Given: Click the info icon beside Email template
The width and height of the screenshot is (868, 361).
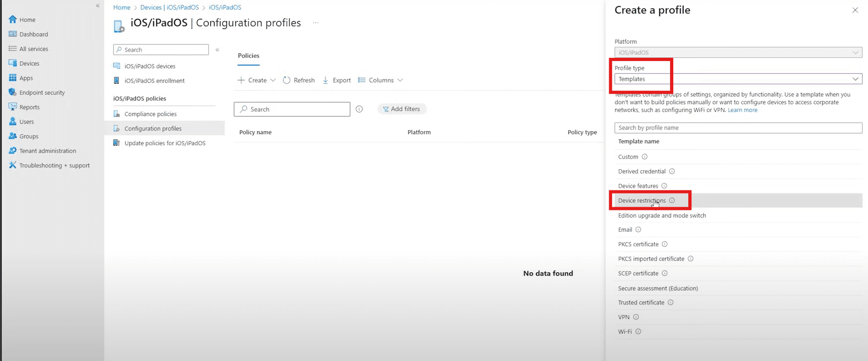Looking at the screenshot, I should (x=638, y=229).
